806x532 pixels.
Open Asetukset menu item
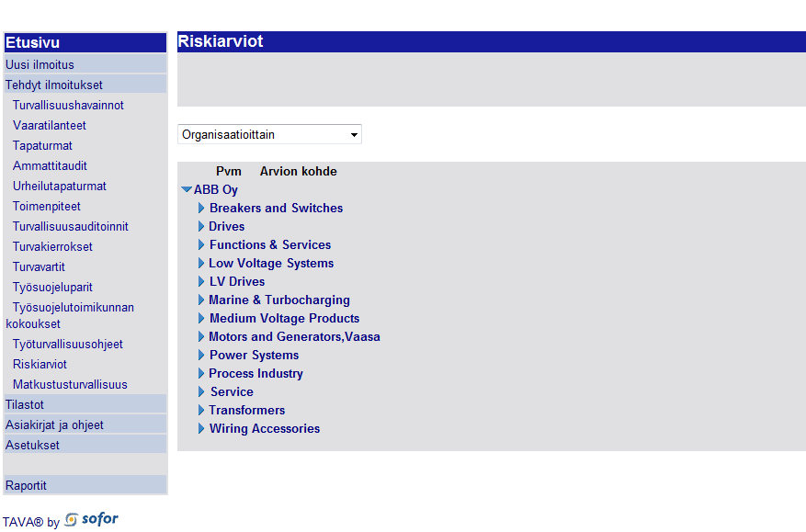85,445
